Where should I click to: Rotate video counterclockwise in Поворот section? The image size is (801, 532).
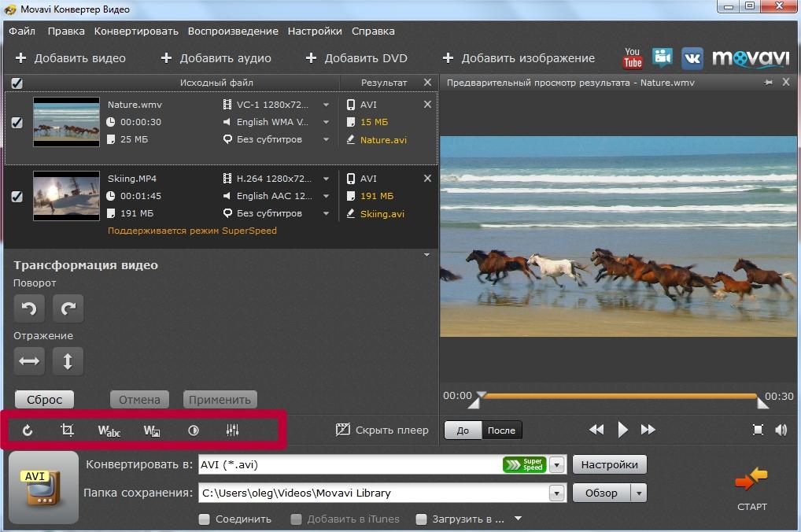pyautogui.click(x=29, y=308)
